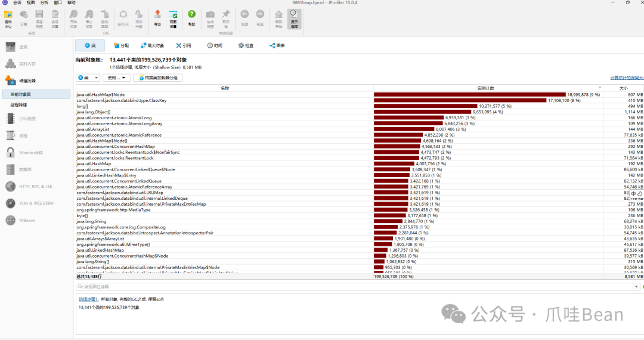644x340 pixels.
Task: Open the 会话设置 session settings icon
Action: tap(55, 19)
